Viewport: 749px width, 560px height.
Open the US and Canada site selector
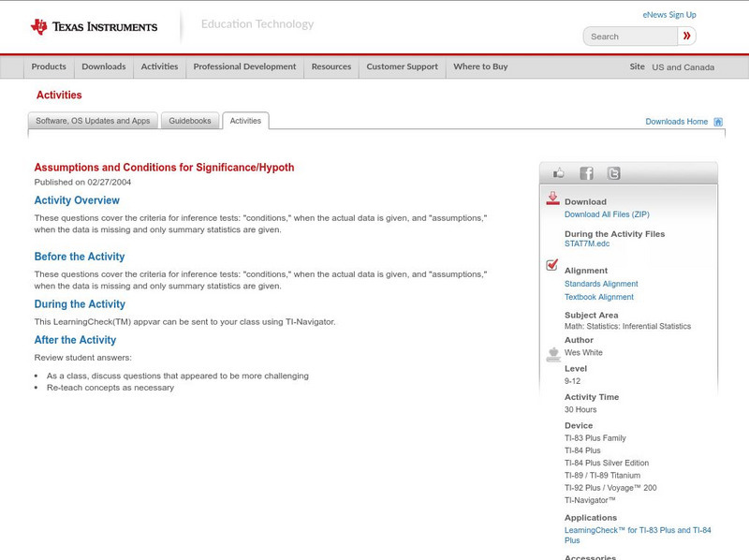pyautogui.click(x=683, y=67)
